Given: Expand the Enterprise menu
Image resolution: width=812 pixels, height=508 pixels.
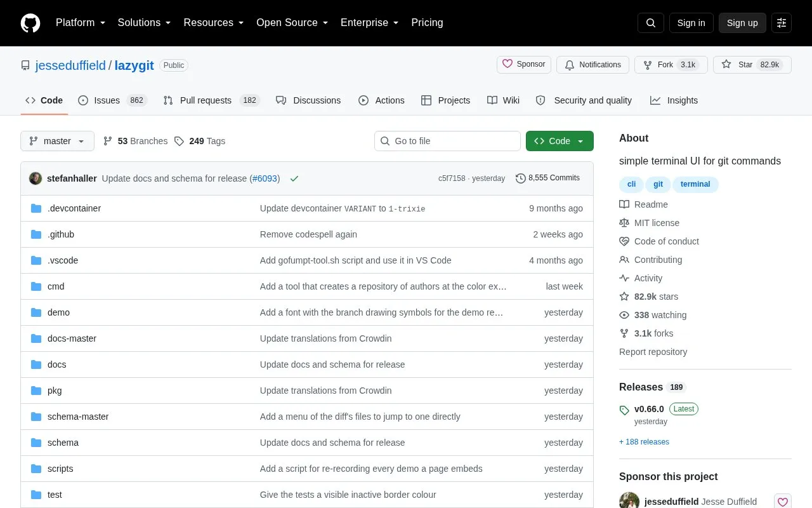Looking at the screenshot, I should pos(370,23).
